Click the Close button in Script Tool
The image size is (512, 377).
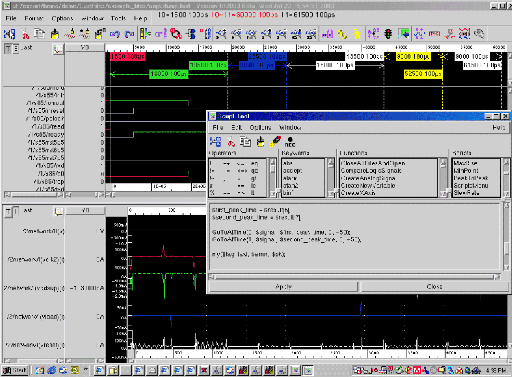point(435,286)
